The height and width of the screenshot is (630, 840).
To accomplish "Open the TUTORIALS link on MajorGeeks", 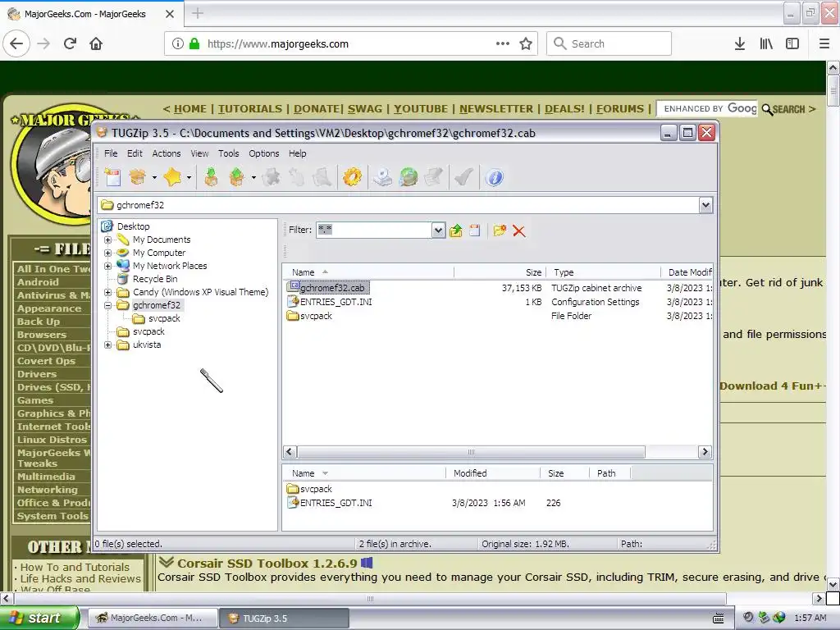I will (249, 109).
